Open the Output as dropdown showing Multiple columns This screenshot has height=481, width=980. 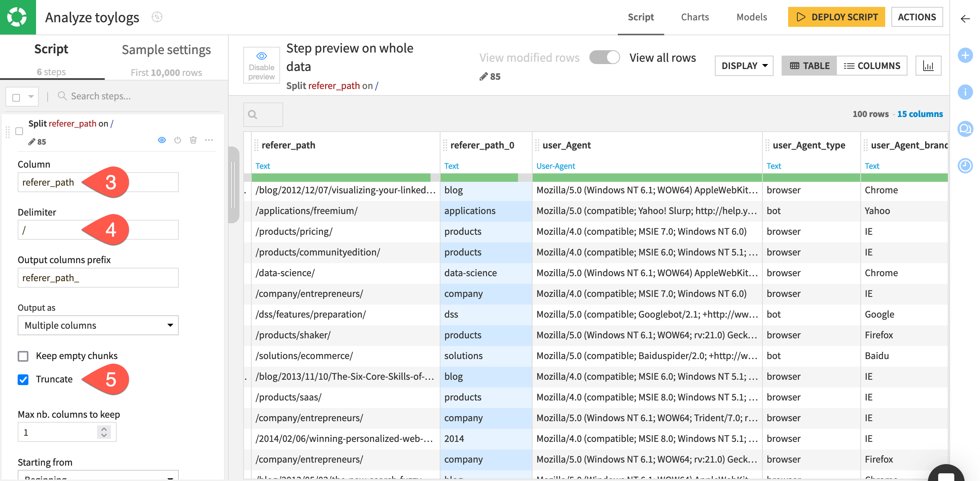(x=98, y=325)
